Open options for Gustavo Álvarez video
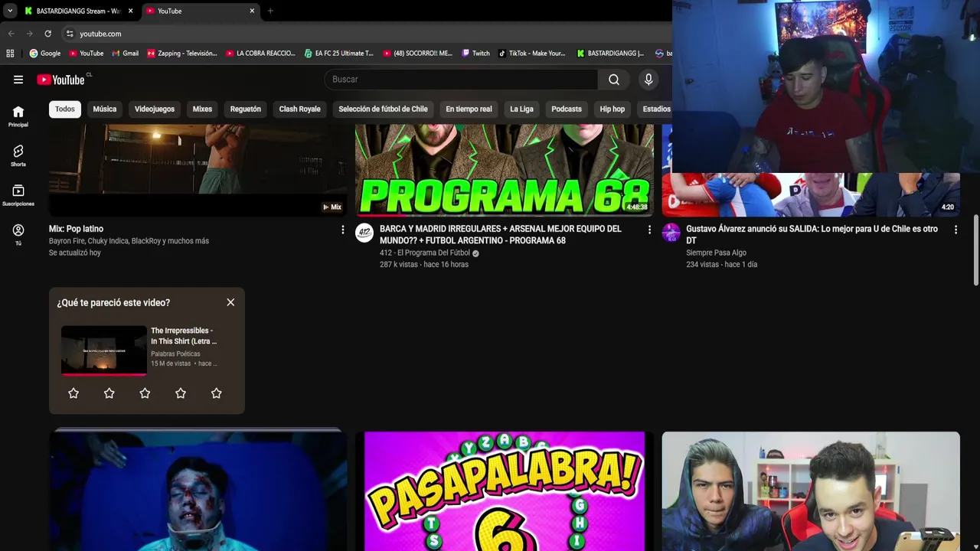Screen dimensions: 980x551 pyautogui.click(x=955, y=230)
